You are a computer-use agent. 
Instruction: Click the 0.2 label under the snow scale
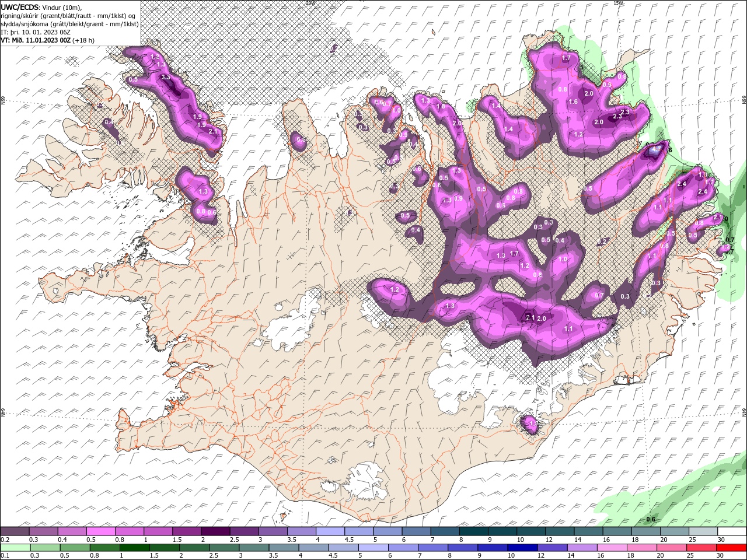[5, 540]
